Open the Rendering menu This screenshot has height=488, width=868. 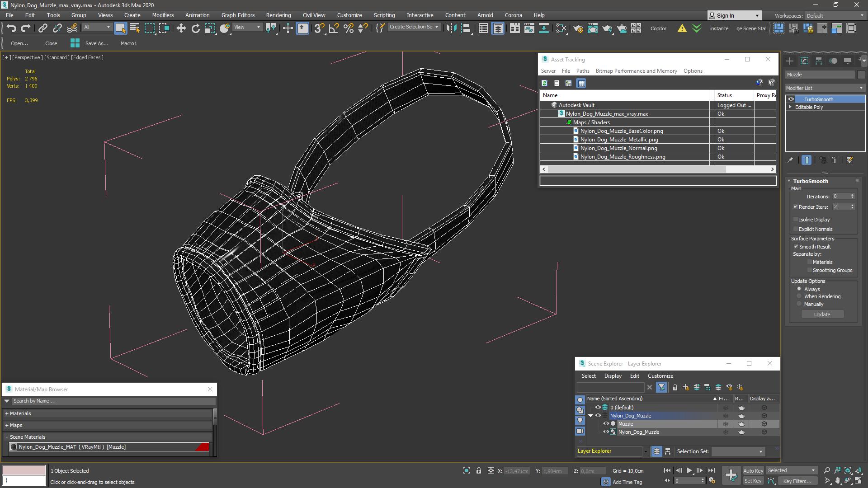(278, 15)
